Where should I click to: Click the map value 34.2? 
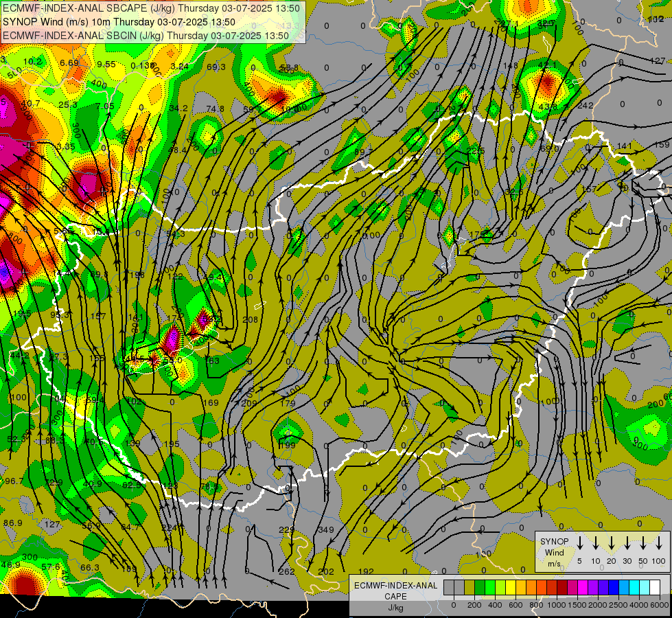[x=178, y=108]
